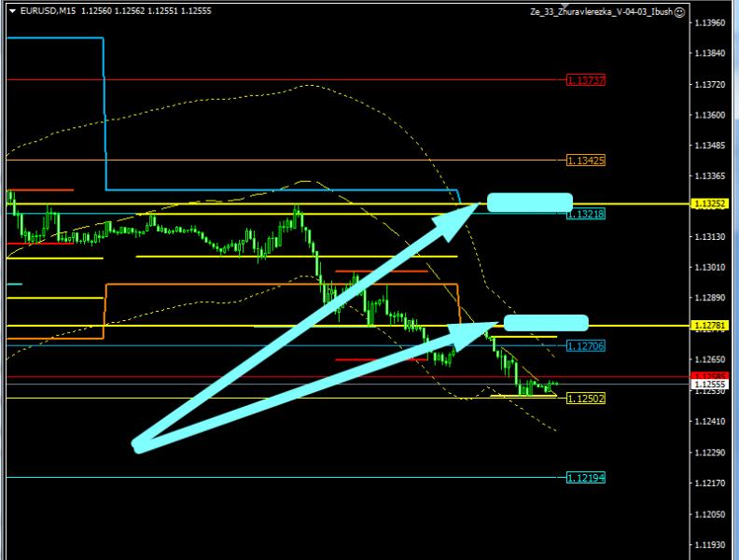Click the blue 1.12706 level label
739x560 pixels.
pyautogui.click(x=586, y=345)
